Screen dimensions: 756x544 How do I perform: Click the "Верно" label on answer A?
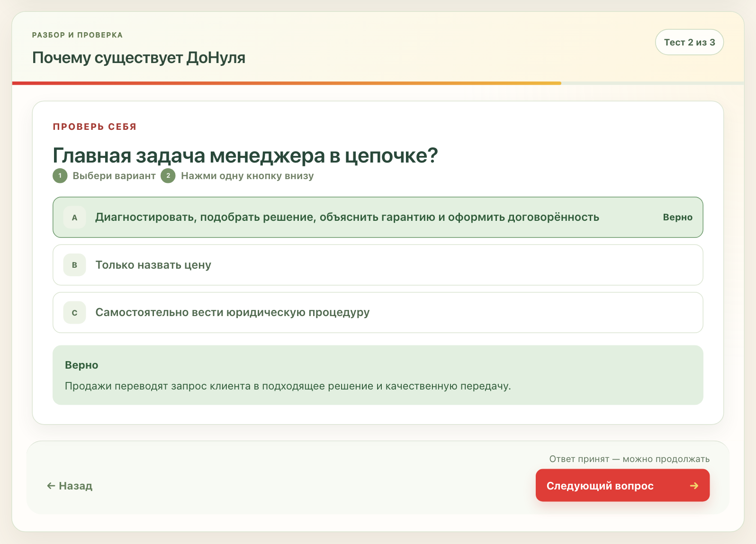click(677, 218)
